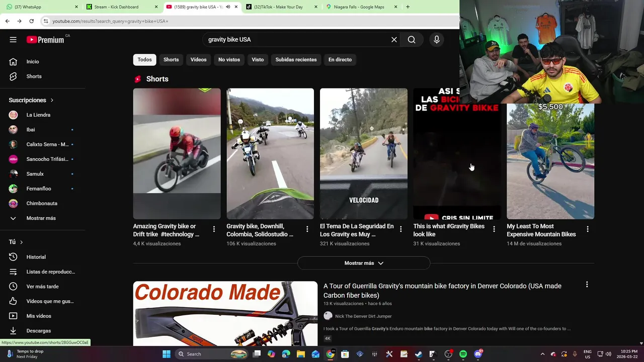Open Vídeos que me gustan
This screenshot has height=362, width=644.
tap(43, 301)
